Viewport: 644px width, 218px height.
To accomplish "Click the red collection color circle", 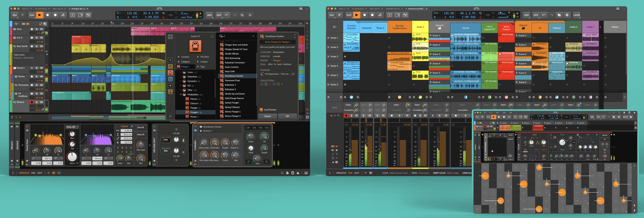I will pyautogui.click(x=270, y=84).
